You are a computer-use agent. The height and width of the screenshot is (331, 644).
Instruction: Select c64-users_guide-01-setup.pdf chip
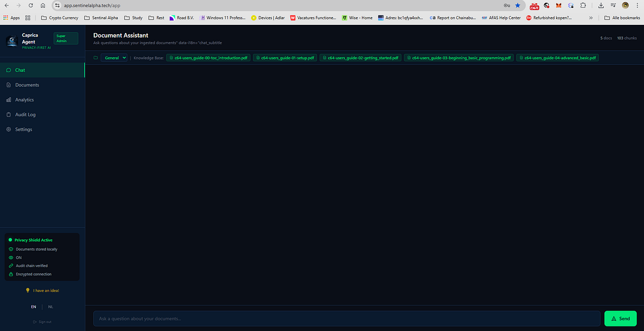[x=285, y=57]
